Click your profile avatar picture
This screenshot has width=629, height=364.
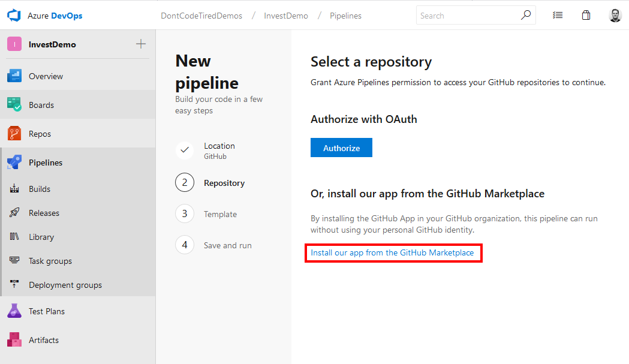click(615, 14)
